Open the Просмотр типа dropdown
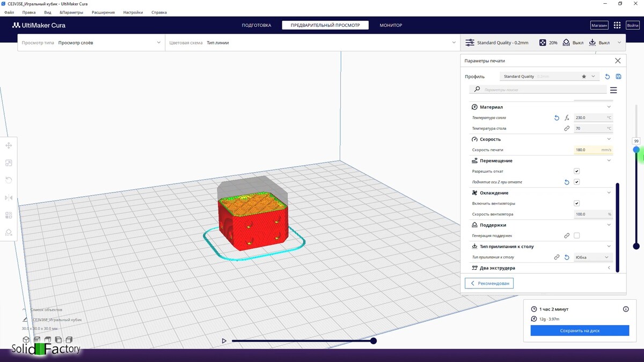644x362 pixels. click(x=91, y=43)
